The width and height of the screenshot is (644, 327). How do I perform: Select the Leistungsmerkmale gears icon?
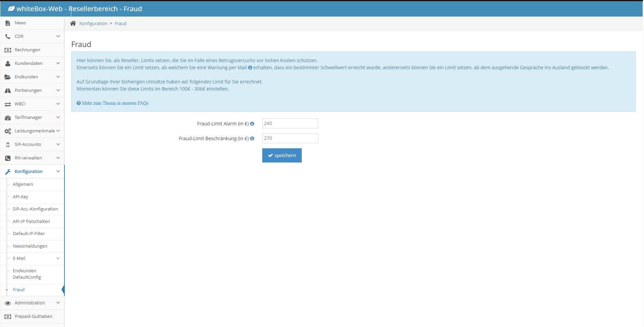click(7, 131)
